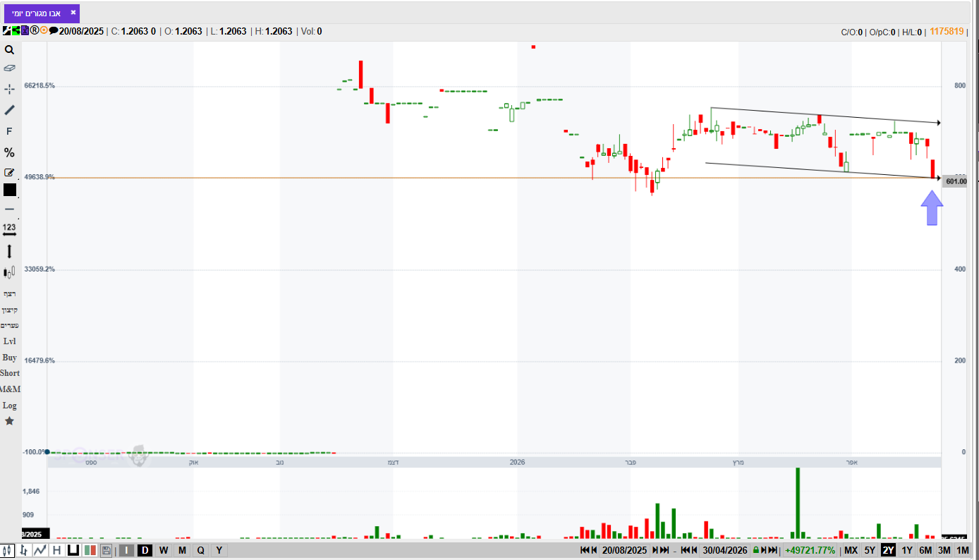Toggle the Lvl levels option
Viewport: 979px width, 560px height.
point(9,341)
